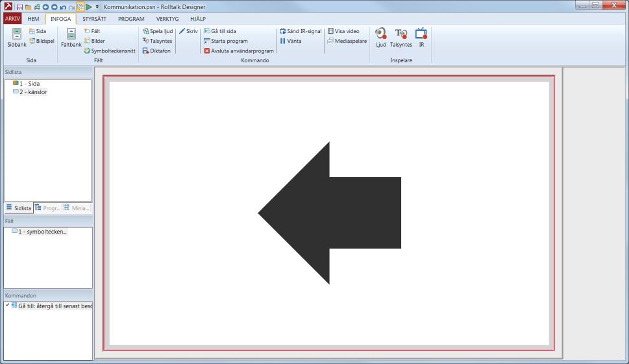The width and height of the screenshot is (629, 364).
Task: Open the IR recorder
Action: pyautogui.click(x=421, y=38)
